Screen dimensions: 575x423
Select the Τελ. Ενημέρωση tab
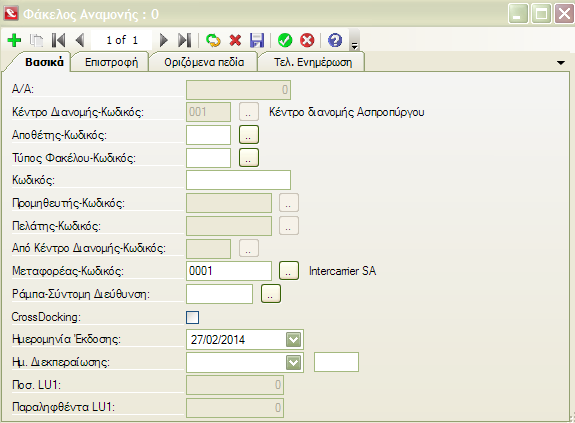(313, 62)
